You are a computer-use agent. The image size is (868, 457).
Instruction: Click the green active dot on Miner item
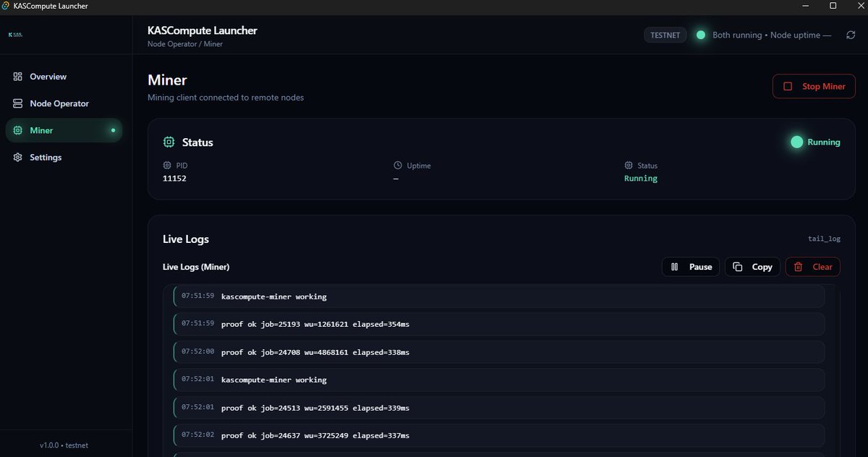(x=113, y=130)
